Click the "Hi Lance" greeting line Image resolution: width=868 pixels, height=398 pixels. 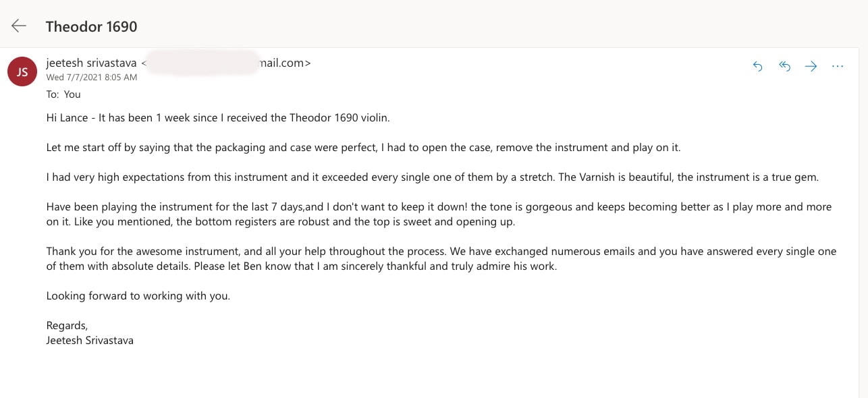218,118
